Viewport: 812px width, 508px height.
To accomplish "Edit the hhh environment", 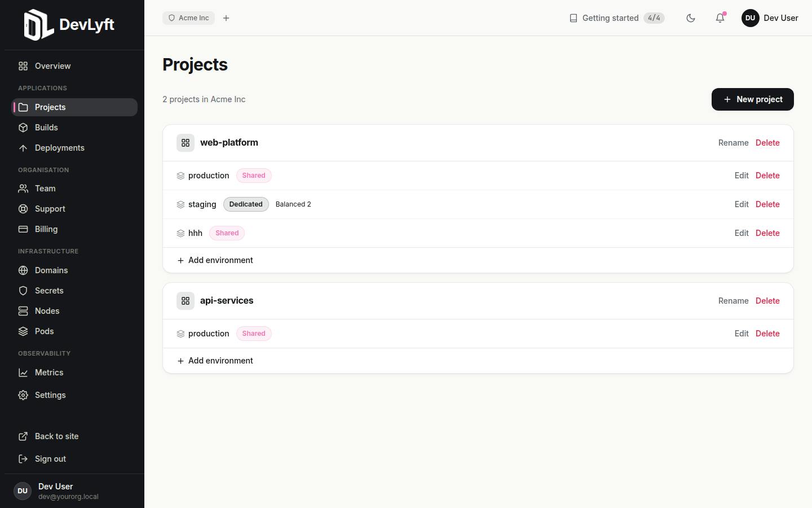I will point(742,233).
